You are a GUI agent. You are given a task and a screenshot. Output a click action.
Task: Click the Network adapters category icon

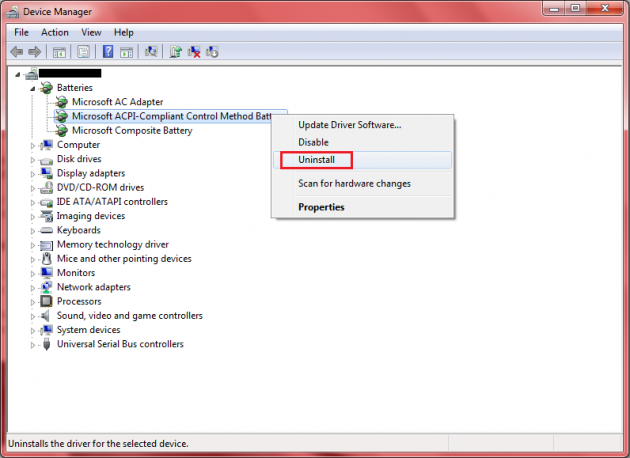[47, 287]
